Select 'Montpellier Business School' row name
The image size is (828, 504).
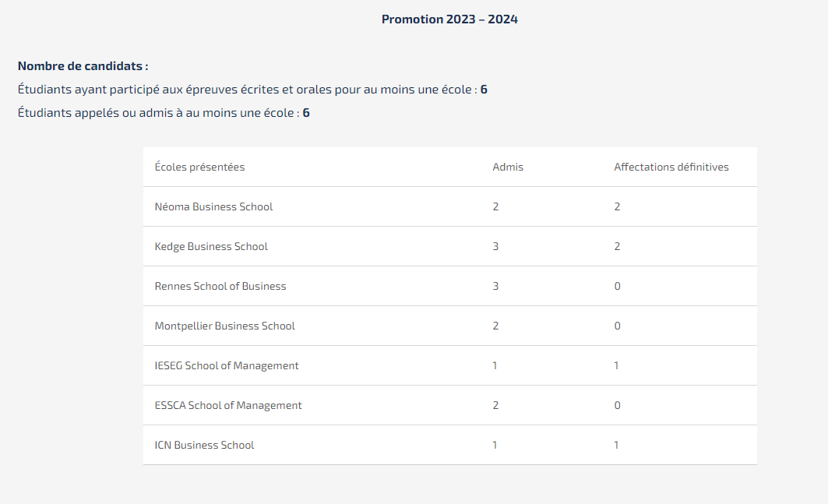point(224,326)
